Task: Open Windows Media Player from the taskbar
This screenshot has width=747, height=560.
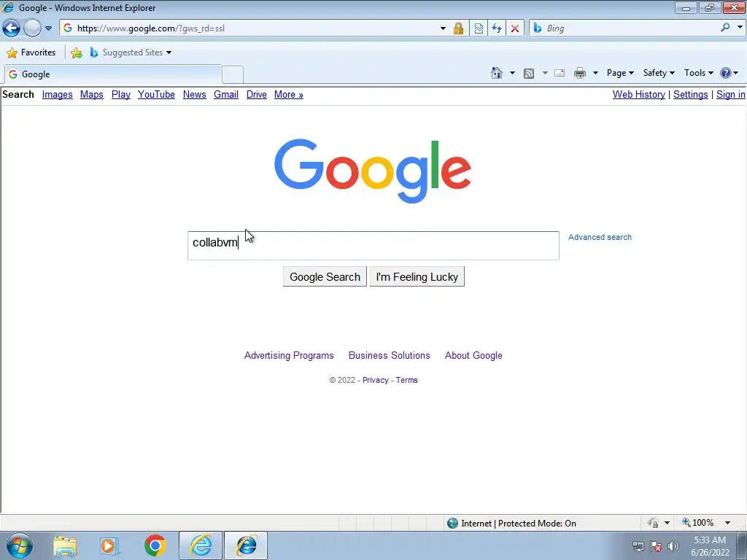Action: pos(109,545)
